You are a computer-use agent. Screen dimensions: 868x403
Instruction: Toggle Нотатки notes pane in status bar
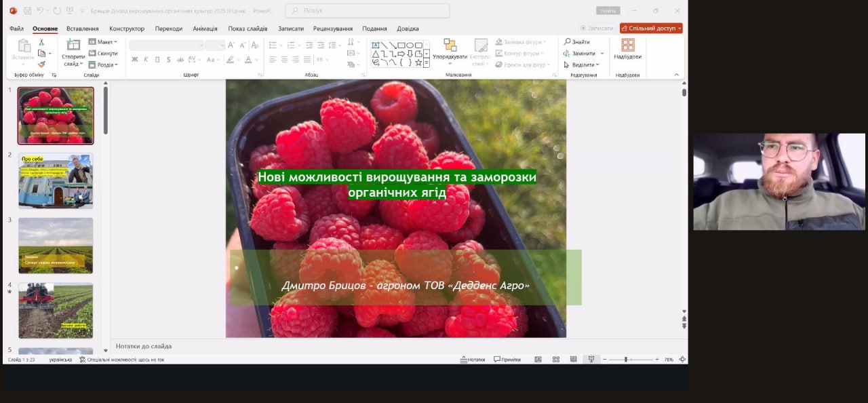472,360
